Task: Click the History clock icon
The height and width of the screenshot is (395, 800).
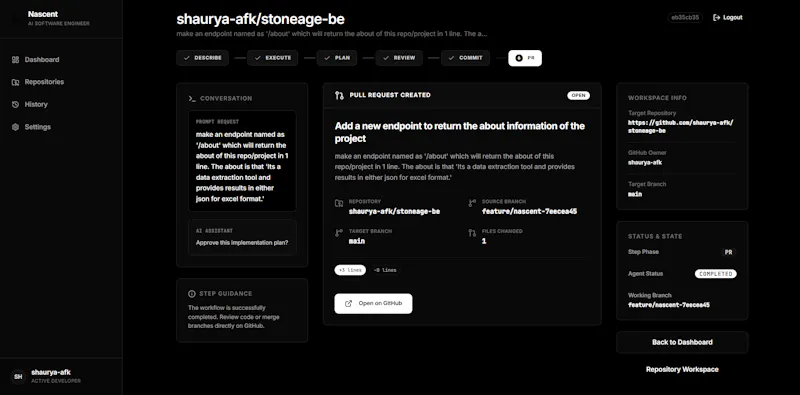Action: coord(15,105)
